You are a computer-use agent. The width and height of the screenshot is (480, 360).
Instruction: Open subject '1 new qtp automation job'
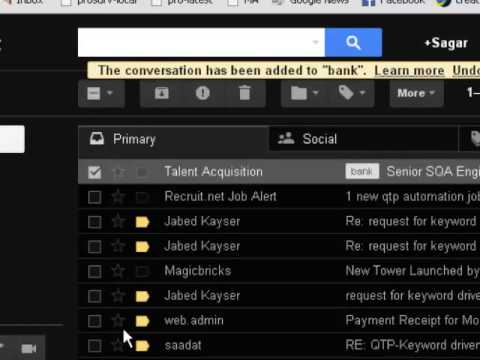click(x=412, y=197)
